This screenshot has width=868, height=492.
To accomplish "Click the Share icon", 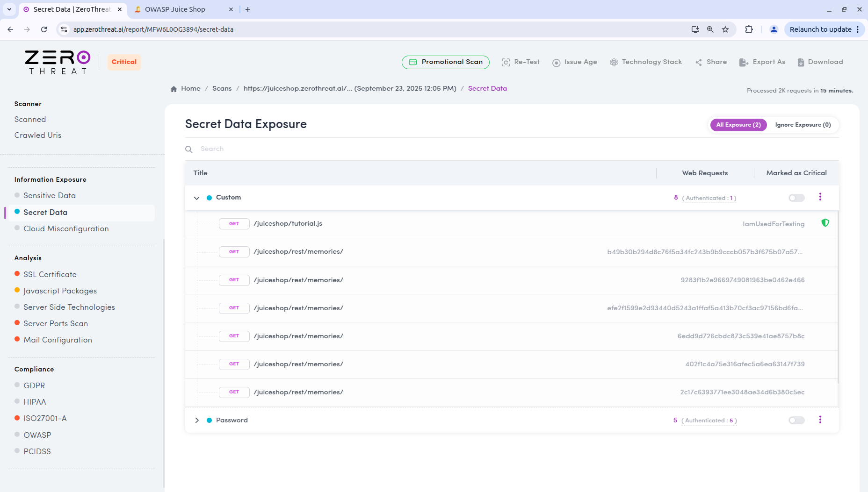I will click(x=699, y=62).
